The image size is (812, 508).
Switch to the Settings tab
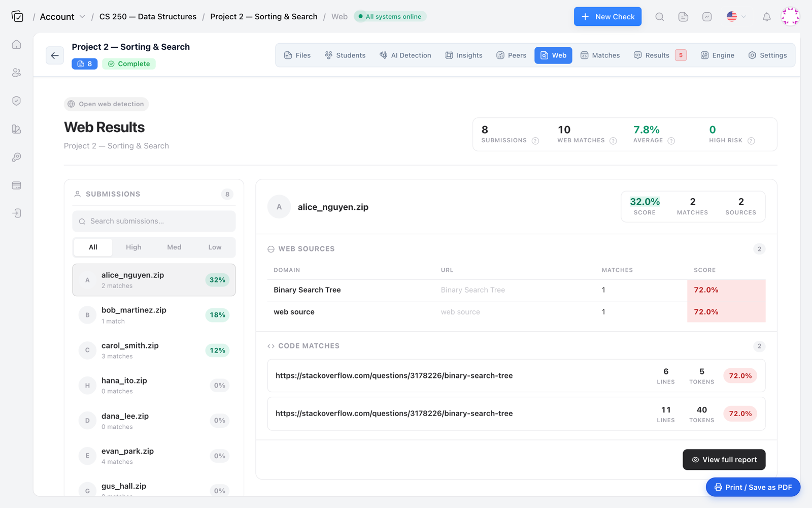pos(768,55)
